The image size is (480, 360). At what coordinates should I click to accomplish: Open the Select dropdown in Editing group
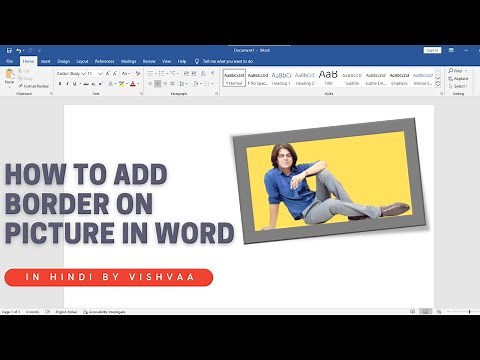[458, 86]
